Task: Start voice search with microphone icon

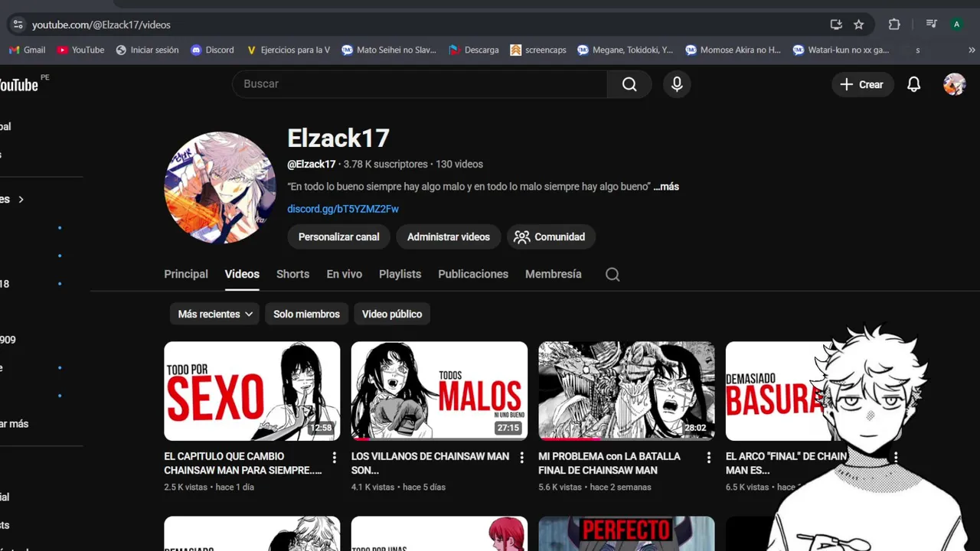Action: 677,84
